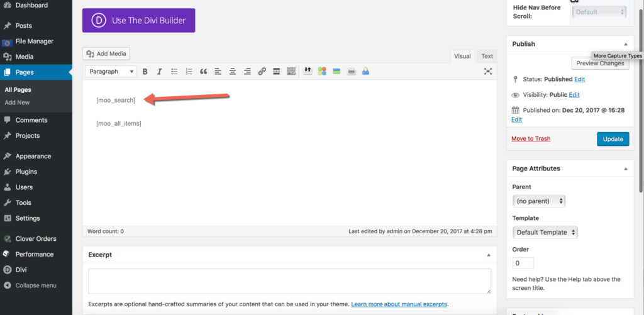Edit the Published status
Image resolution: width=644 pixels, height=315 pixels.
coord(579,79)
